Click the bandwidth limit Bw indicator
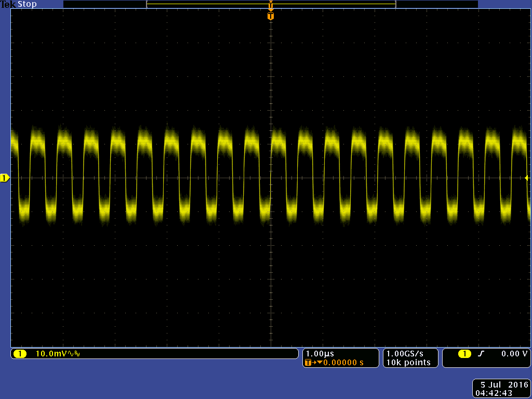 [76, 354]
